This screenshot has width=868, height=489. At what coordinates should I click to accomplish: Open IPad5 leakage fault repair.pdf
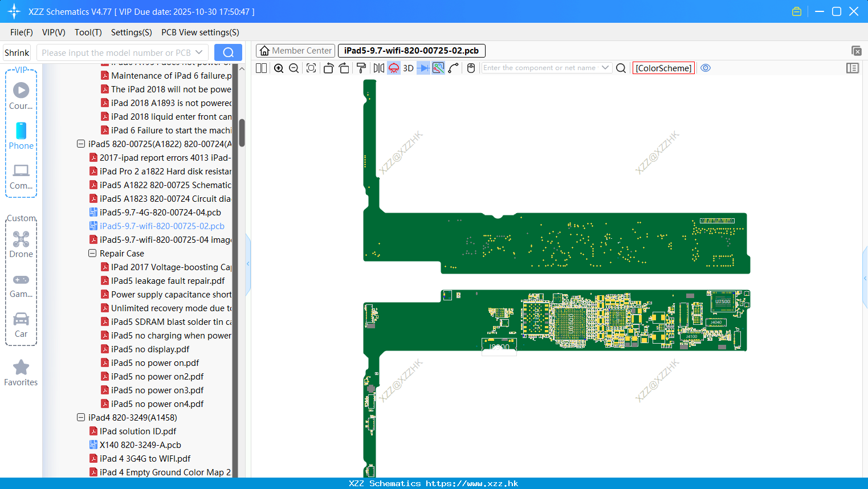168,281
